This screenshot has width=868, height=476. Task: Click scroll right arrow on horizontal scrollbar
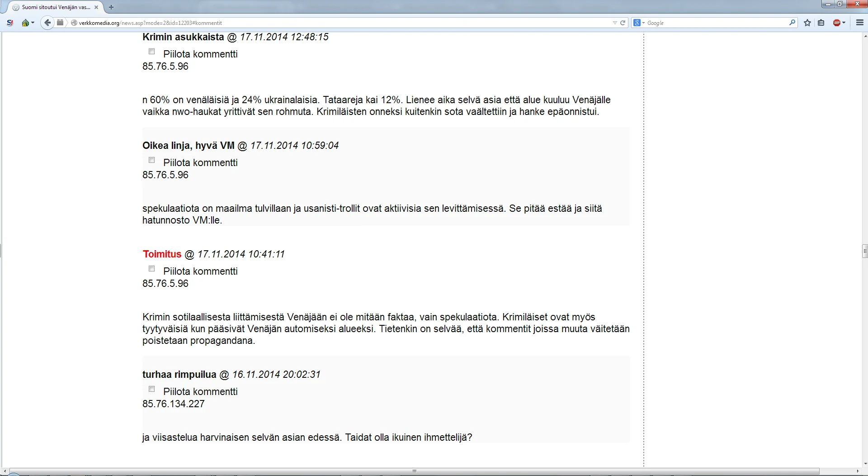[x=858, y=471]
